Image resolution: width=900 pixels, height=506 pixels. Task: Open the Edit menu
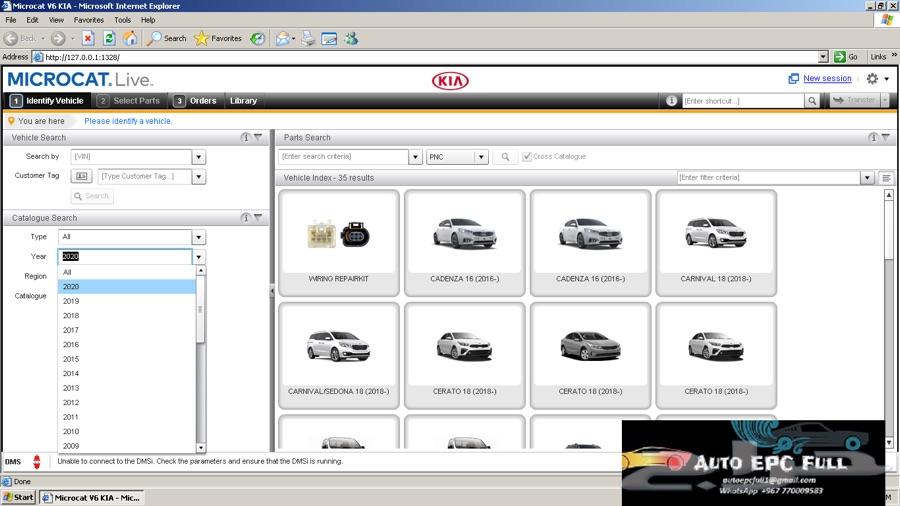(32, 20)
